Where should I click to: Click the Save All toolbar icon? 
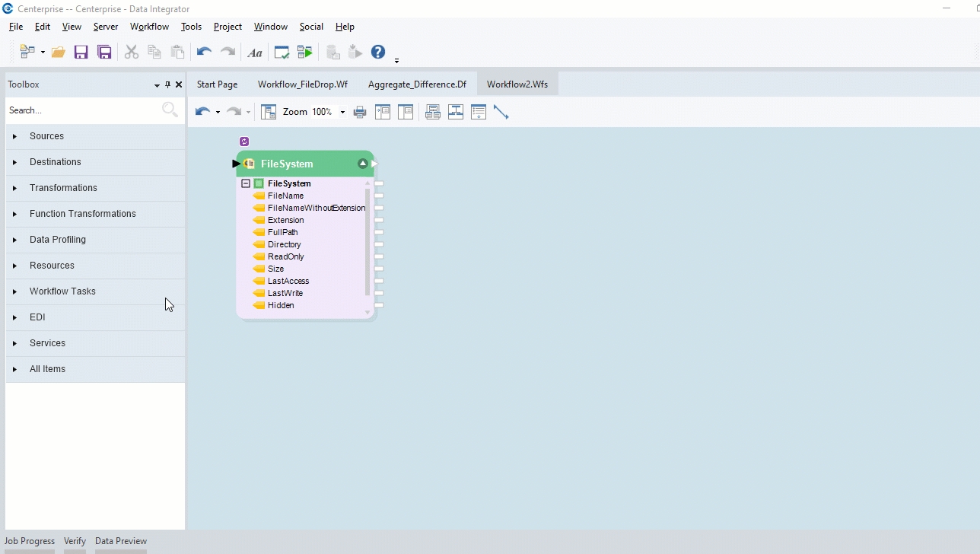point(104,53)
